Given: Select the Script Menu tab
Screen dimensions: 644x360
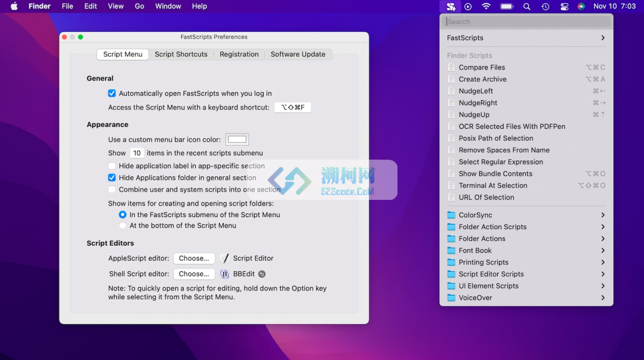Looking at the screenshot, I should click(123, 54).
